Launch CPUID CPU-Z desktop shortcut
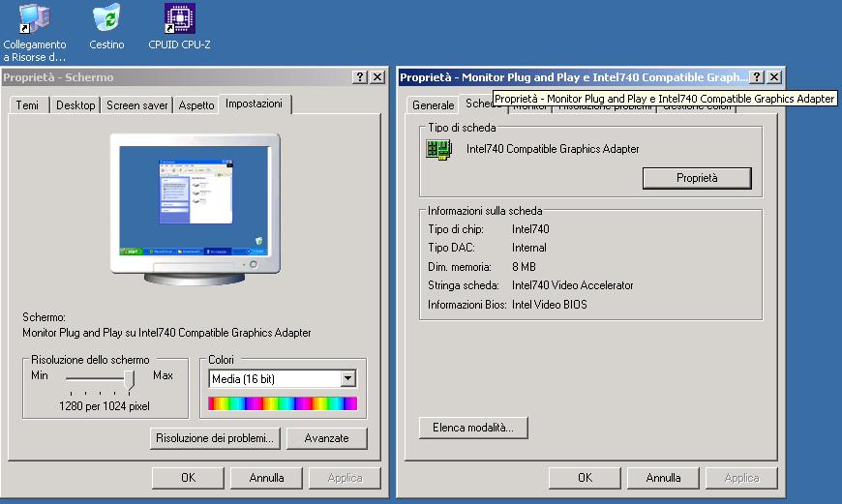 point(179,27)
